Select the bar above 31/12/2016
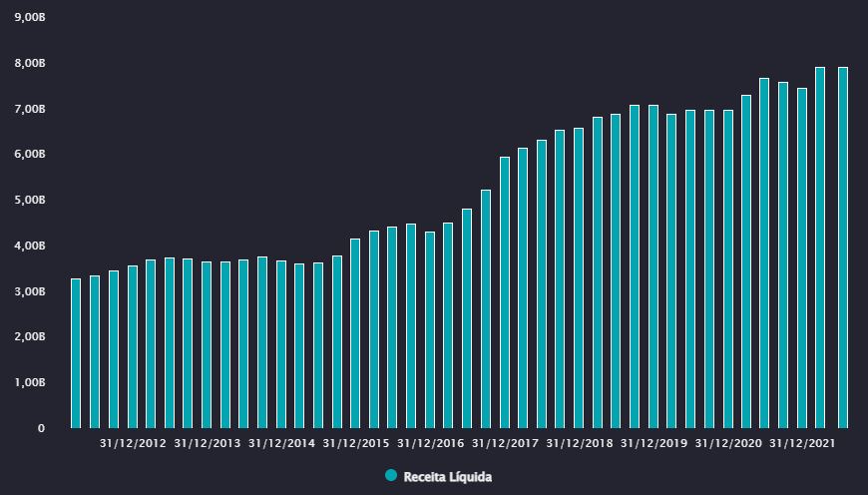The width and height of the screenshot is (868, 495). tap(430, 330)
